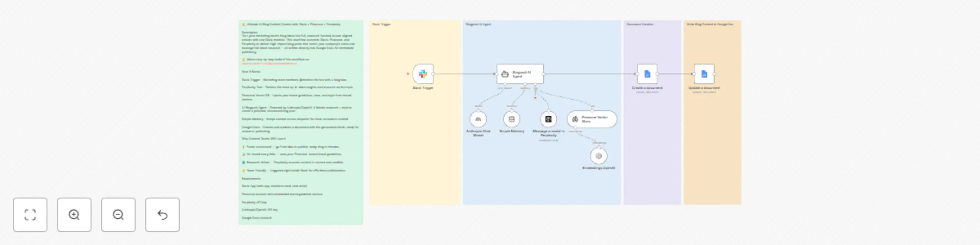The image size is (980, 245).
Task: Select the Simple Memory node
Action: [x=512, y=119]
